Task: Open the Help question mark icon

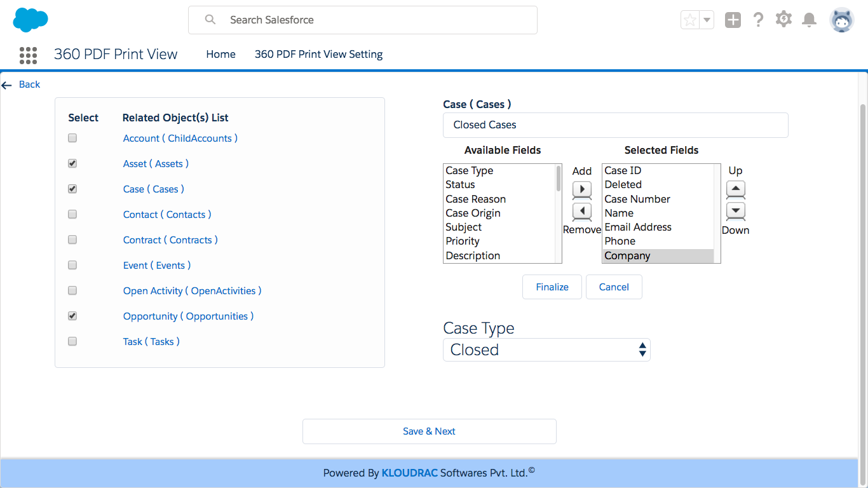Action: 758,20
